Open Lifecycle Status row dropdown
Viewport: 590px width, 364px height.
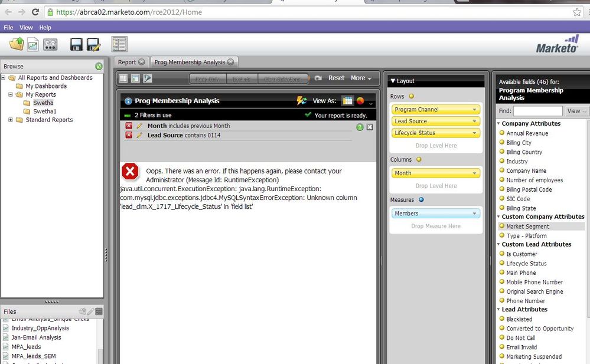pyautogui.click(x=474, y=133)
